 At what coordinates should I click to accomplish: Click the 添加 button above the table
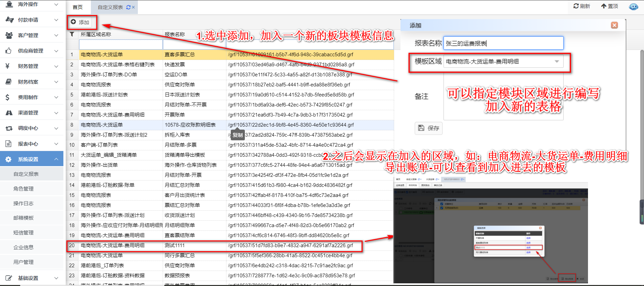tap(80, 22)
